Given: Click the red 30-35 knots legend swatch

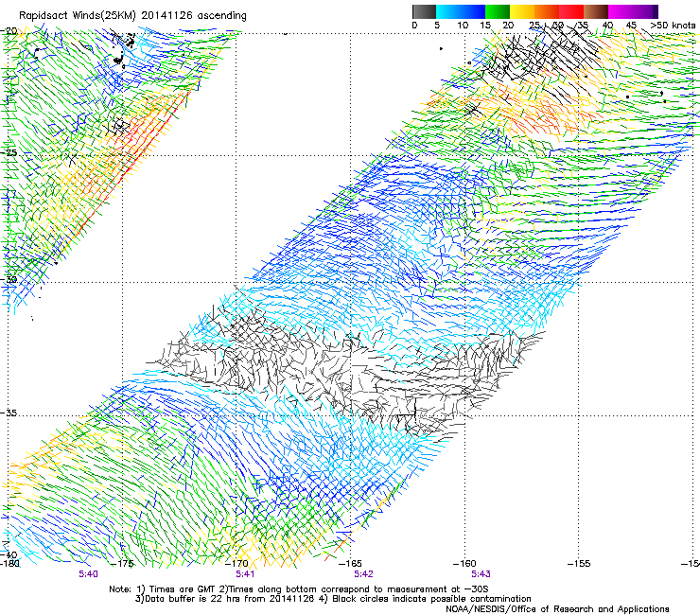Looking at the screenshot, I should click(x=571, y=11).
